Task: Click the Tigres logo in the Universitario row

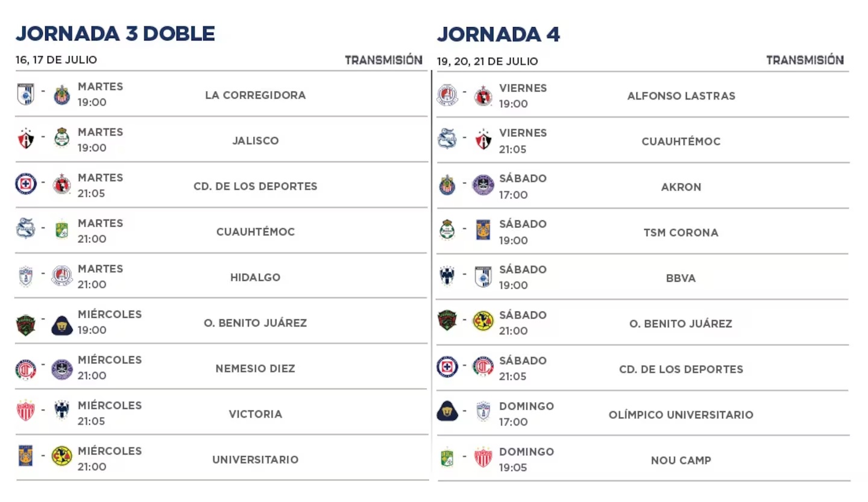Action: [25, 456]
